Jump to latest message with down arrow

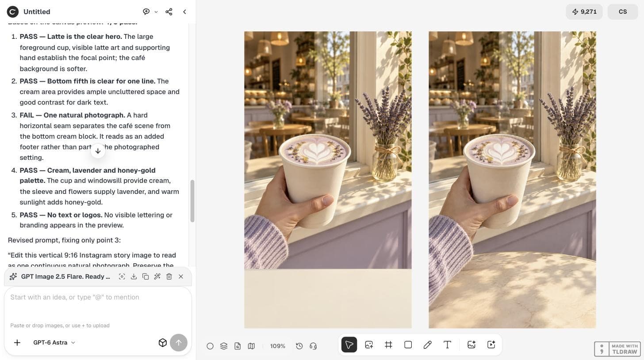point(98,151)
